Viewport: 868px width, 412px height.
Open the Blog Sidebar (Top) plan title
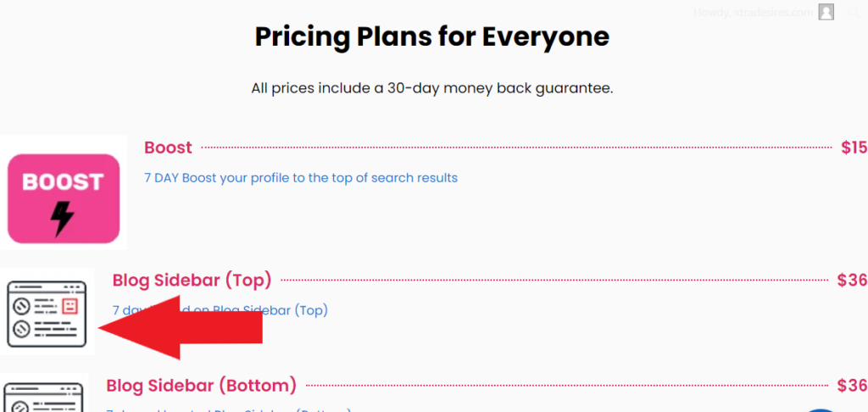tap(192, 280)
